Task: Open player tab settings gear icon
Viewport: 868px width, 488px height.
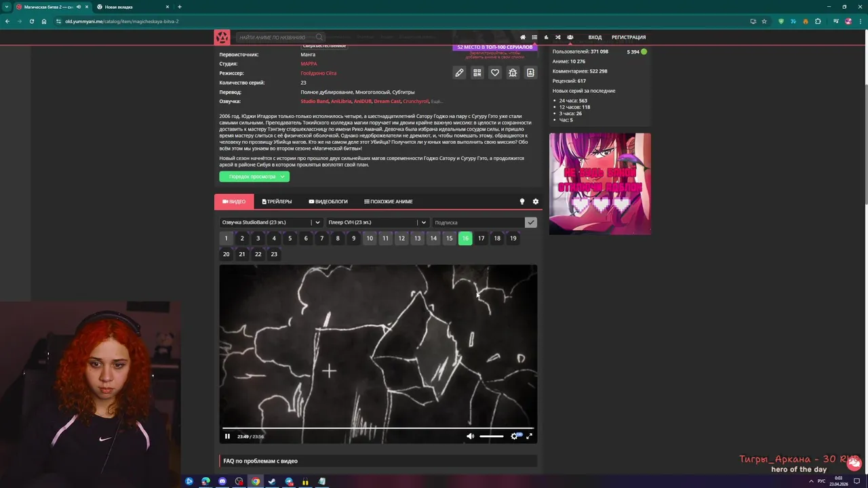Action: pos(535,201)
